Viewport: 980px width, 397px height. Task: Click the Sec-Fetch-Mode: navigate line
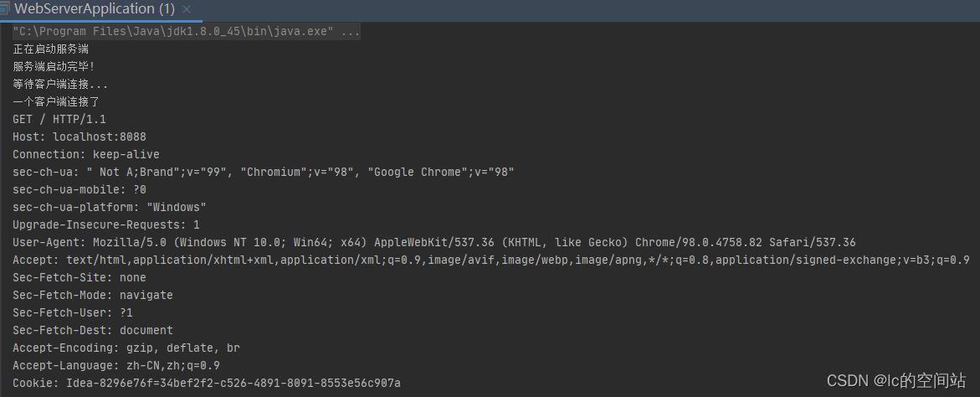pyautogui.click(x=92, y=295)
